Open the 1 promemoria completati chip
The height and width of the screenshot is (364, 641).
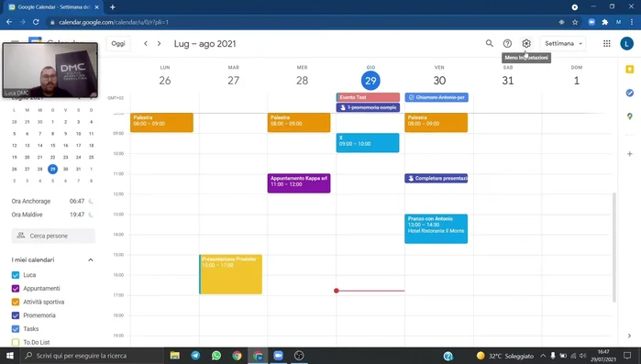[x=368, y=107]
